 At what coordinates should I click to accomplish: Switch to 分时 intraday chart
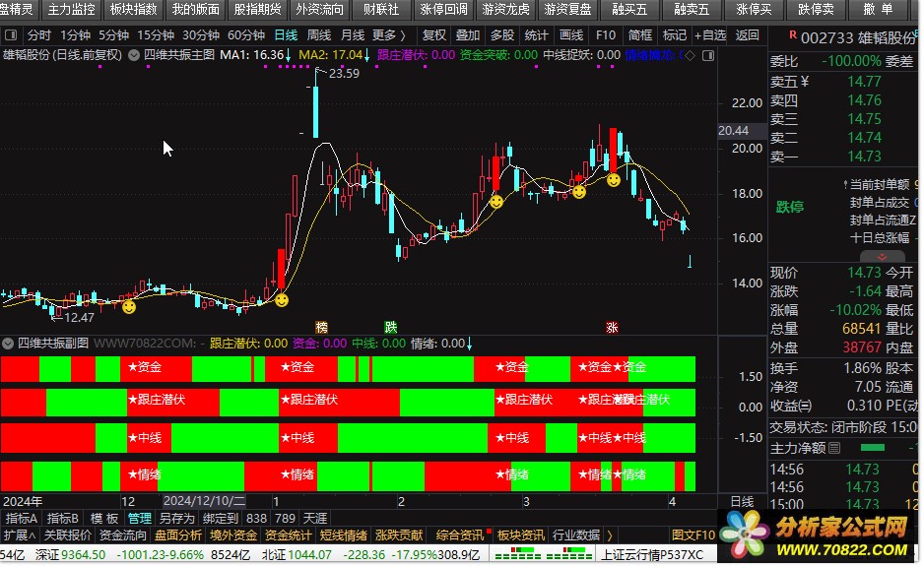pos(38,35)
